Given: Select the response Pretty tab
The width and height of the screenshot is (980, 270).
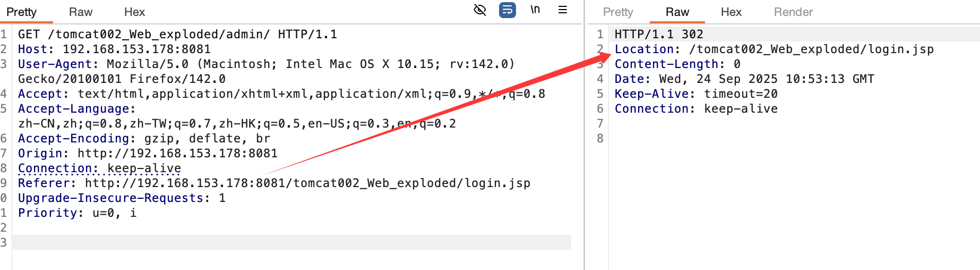Looking at the screenshot, I should tap(618, 12).
